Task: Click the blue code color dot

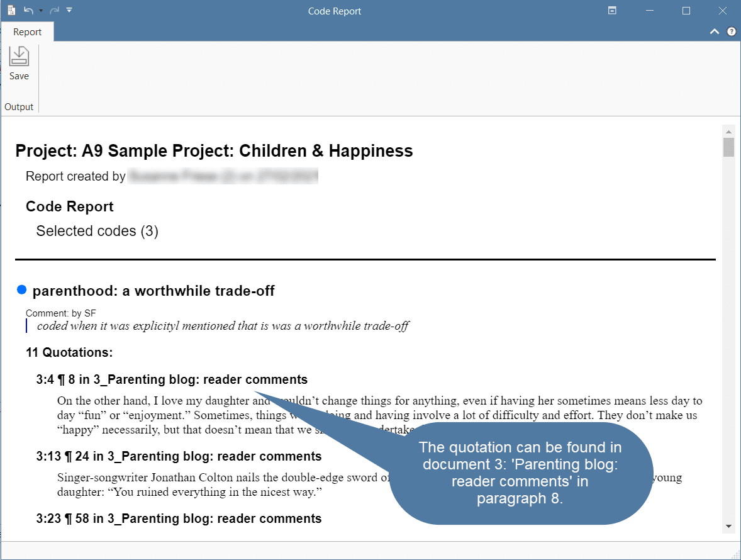Action: coord(22,289)
